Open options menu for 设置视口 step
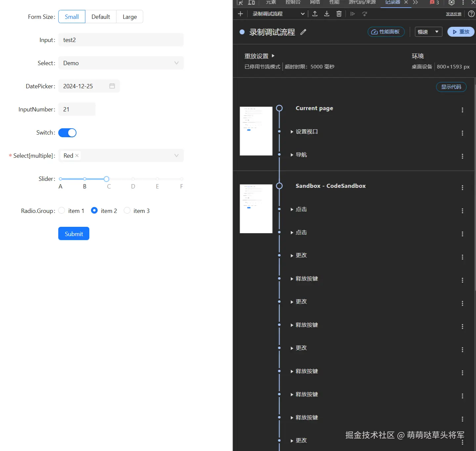This screenshot has width=476, height=451. 462,133
